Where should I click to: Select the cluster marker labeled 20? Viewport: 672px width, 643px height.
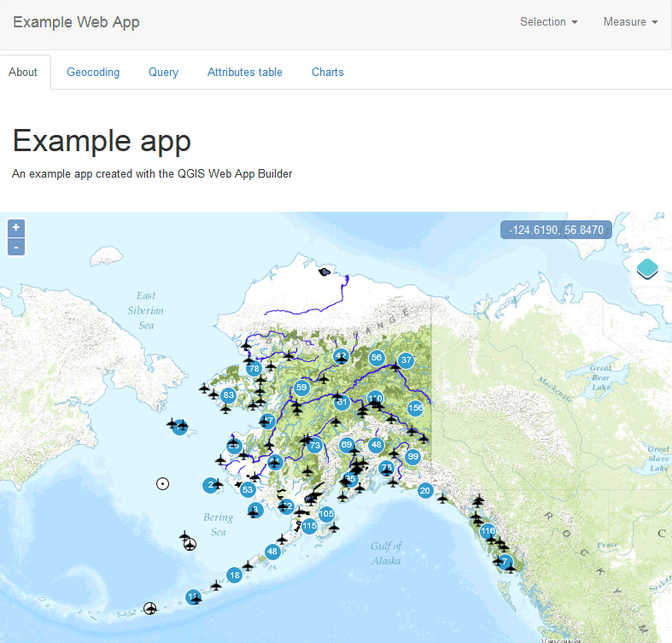pos(425,490)
